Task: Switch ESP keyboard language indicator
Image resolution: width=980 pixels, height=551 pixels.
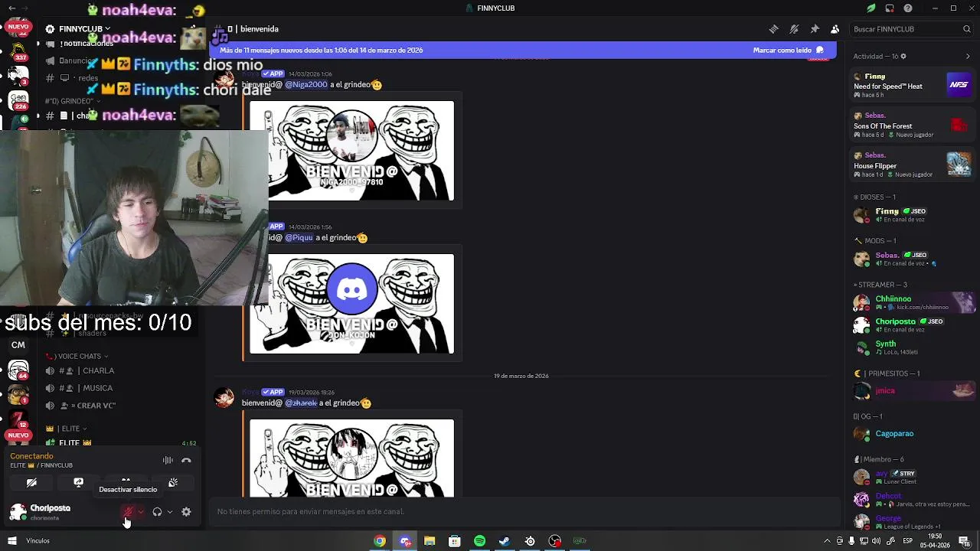Action: [x=908, y=541]
